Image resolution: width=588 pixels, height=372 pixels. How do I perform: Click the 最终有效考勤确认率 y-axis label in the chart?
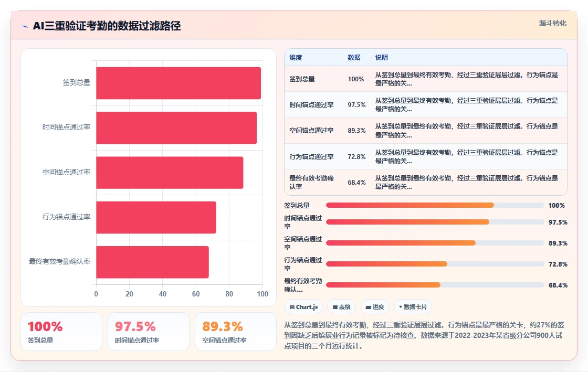coord(60,261)
